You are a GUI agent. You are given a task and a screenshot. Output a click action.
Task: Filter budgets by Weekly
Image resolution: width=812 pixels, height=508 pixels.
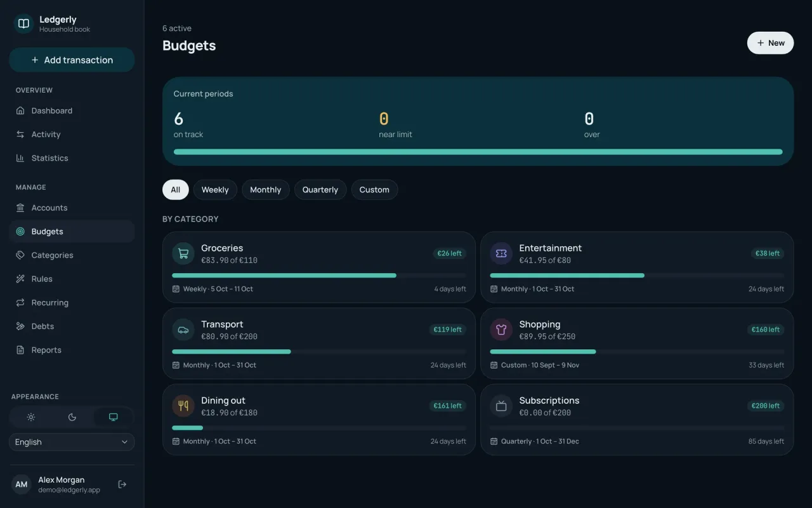[215, 190]
